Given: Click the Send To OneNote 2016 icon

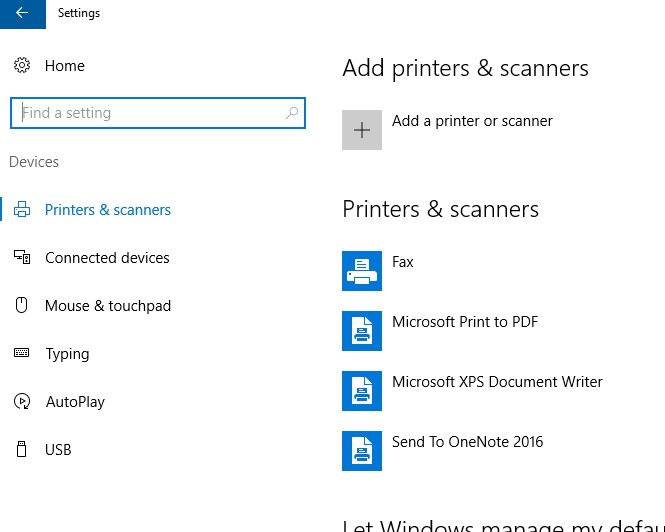Looking at the screenshot, I should tap(362, 450).
